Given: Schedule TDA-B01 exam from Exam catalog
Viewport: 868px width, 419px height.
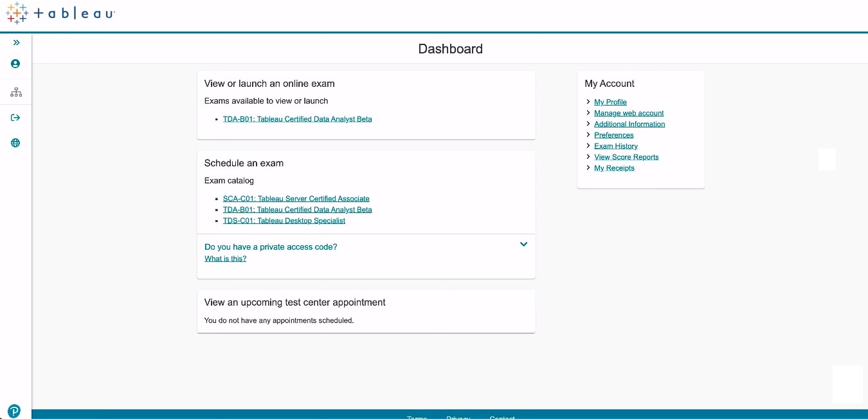Looking at the screenshot, I should click(x=297, y=210).
